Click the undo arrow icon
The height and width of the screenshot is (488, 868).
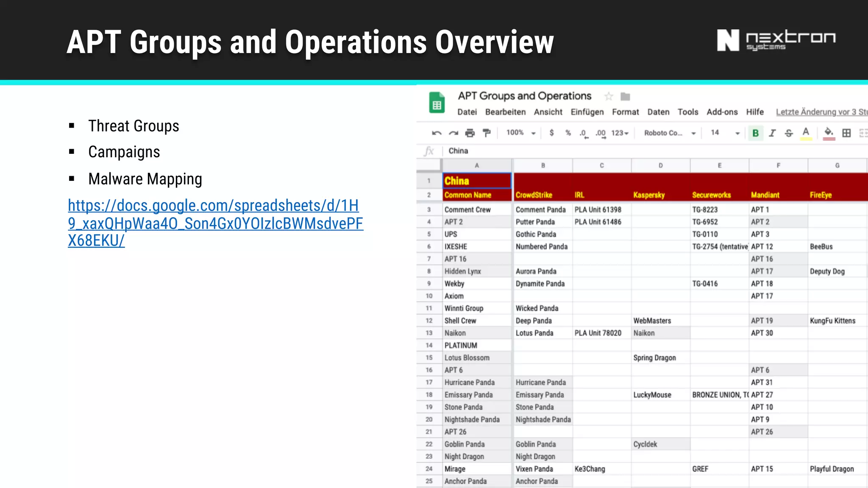[x=437, y=133]
